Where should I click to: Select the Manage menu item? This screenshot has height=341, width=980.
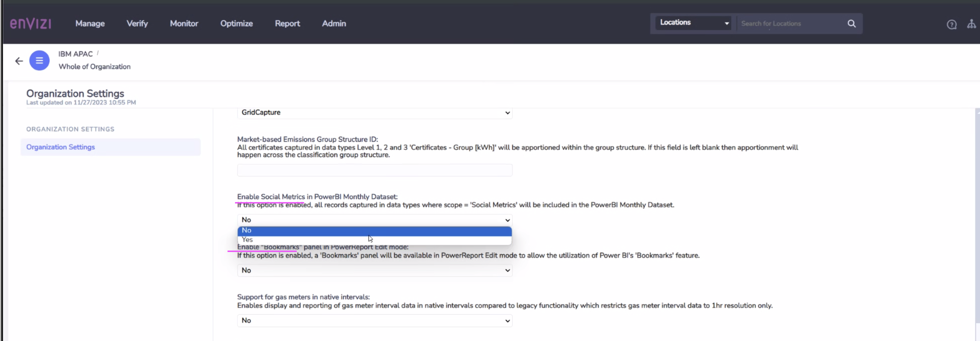pos(90,23)
